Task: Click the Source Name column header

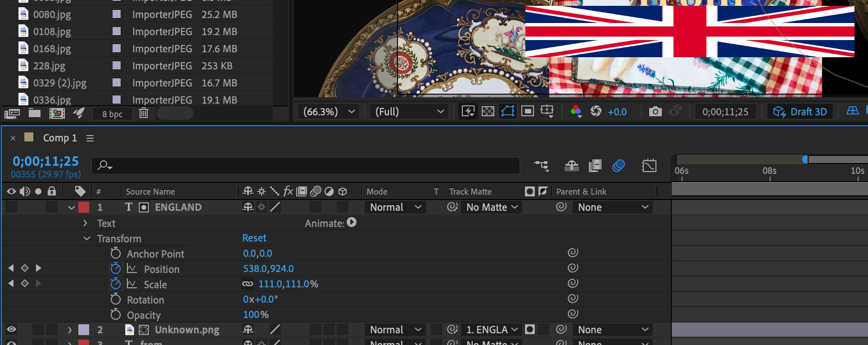Action: (x=150, y=192)
